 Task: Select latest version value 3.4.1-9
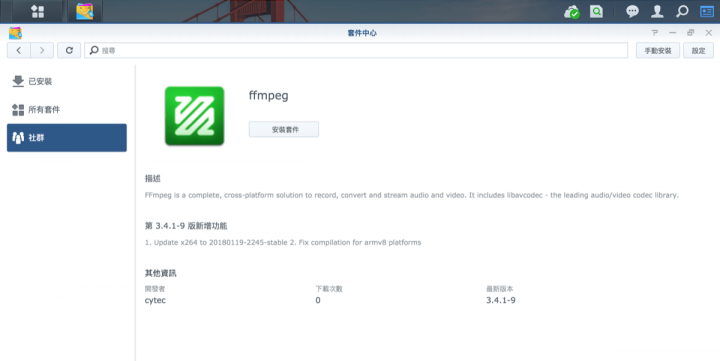pos(501,300)
